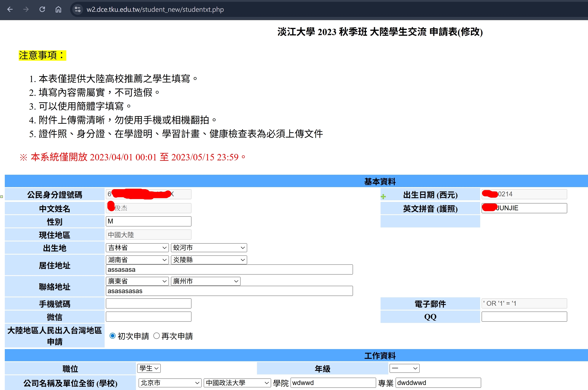Click the empty QQ input
The width and height of the screenshot is (588, 390).
point(524,317)
